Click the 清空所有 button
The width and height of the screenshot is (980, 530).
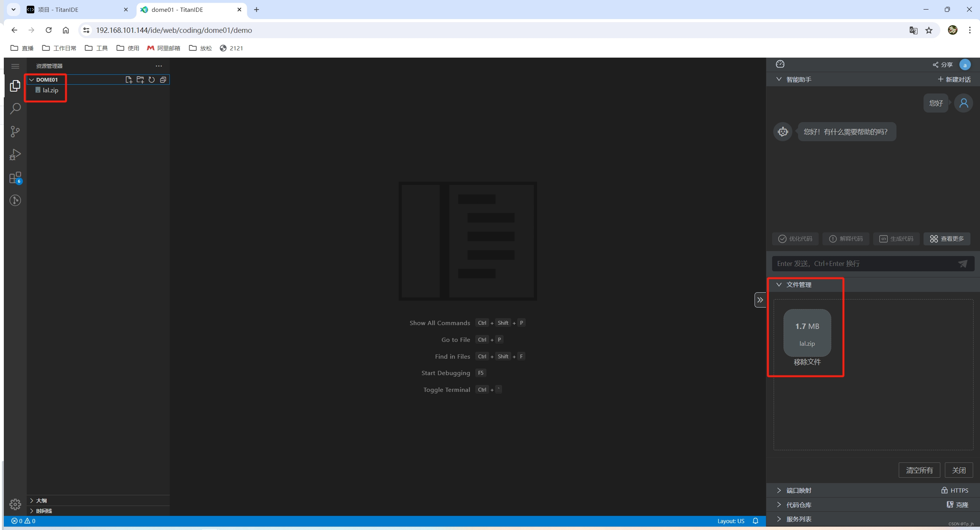919,470
